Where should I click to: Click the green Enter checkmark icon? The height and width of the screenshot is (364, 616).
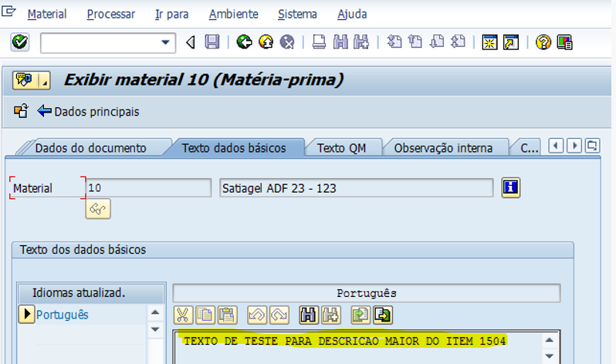(x=20, y=42)
